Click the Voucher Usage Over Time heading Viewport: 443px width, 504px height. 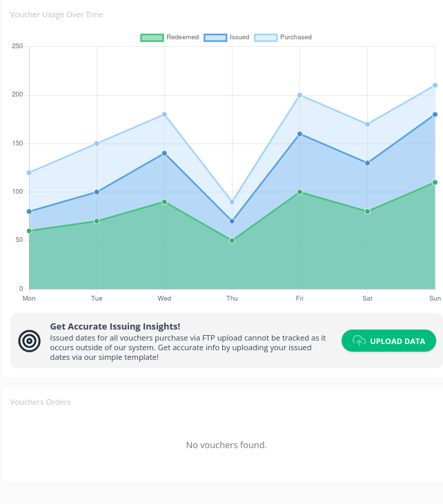pos(57,14)
